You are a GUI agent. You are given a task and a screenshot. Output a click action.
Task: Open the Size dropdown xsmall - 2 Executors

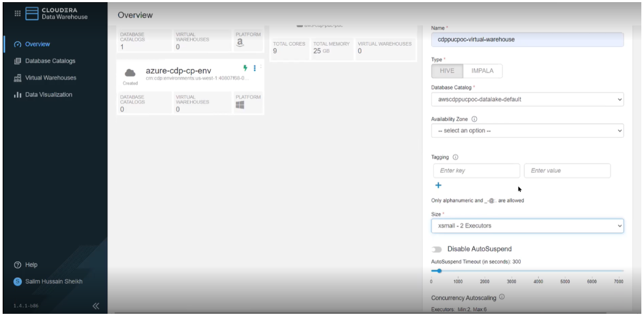tap(527, 226)
